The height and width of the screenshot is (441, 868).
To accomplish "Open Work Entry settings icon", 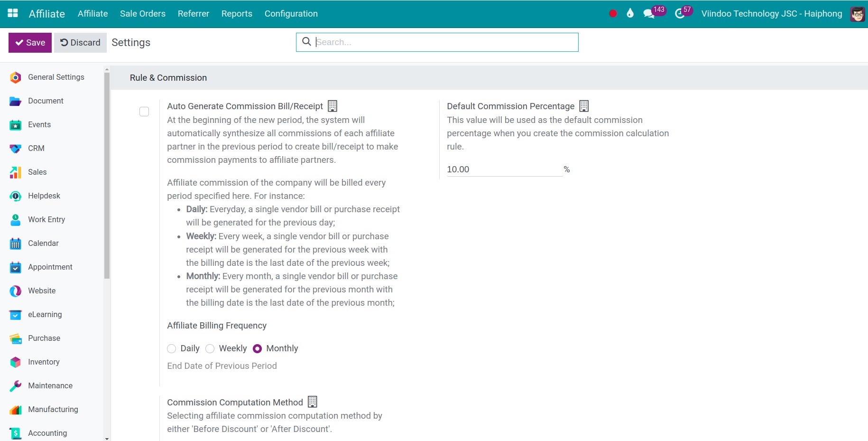I will pyautogui.click(x=16, y=220).
